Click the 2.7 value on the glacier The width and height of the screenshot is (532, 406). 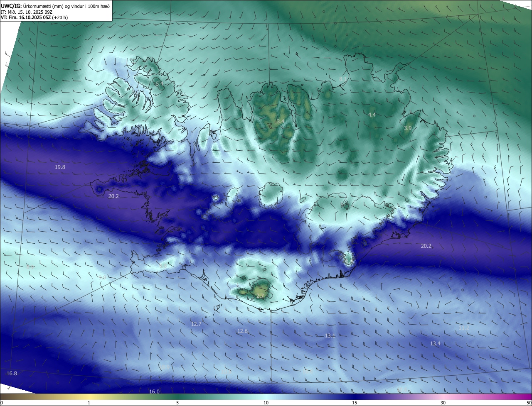[260, 296]
